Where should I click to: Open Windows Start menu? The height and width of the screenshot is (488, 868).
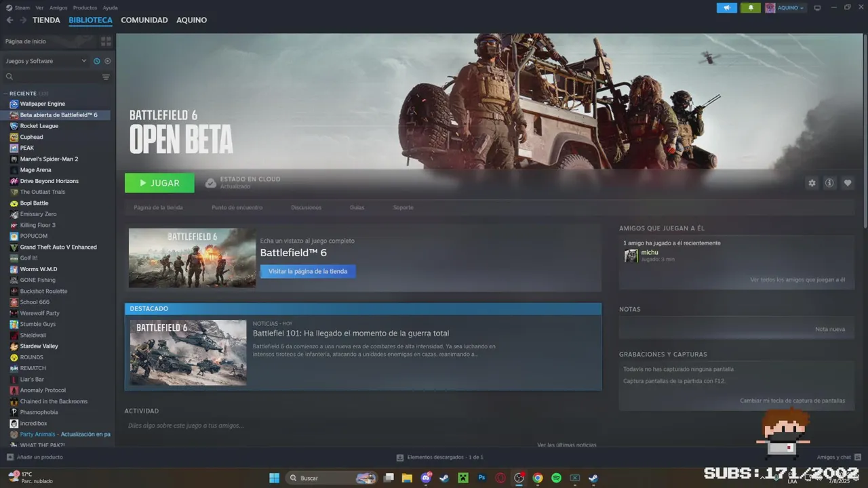click(274, 478)
